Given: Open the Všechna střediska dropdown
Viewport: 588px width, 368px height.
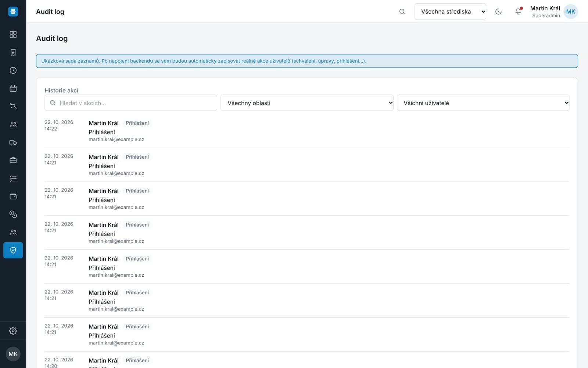Looking at the screenshot, I should tap(450, 11).
